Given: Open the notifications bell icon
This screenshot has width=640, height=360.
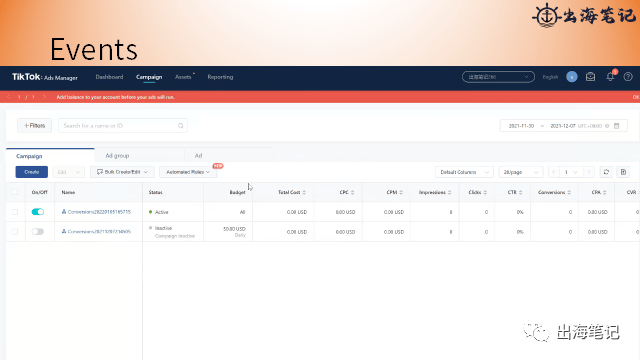Looking at the screenshot, I should tap(610, 77).
